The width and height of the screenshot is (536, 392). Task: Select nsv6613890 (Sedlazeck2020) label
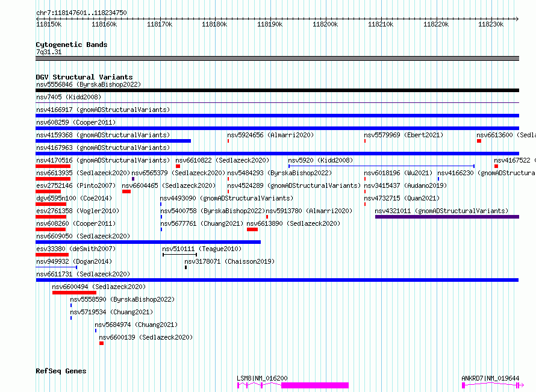click(293, 223)
